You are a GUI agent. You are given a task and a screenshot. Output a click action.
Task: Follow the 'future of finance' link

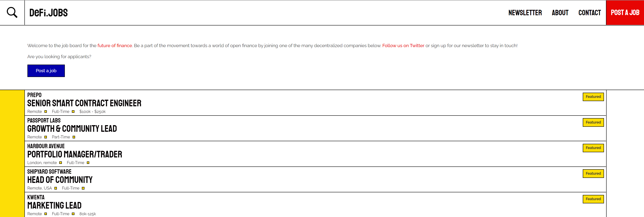115,46
